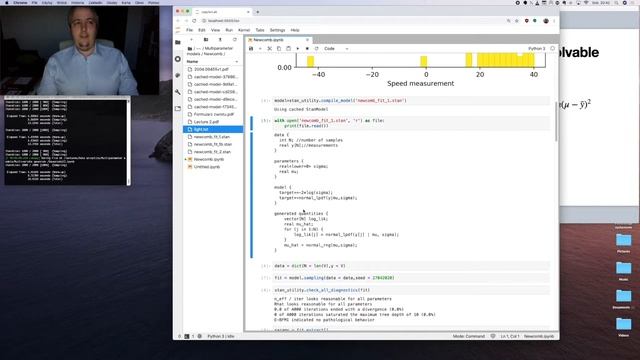The height and width of the screenshot is (360, 640).
Task: Paste cell from clipboard
Action: pyautogui.click(x=288, y=49)
